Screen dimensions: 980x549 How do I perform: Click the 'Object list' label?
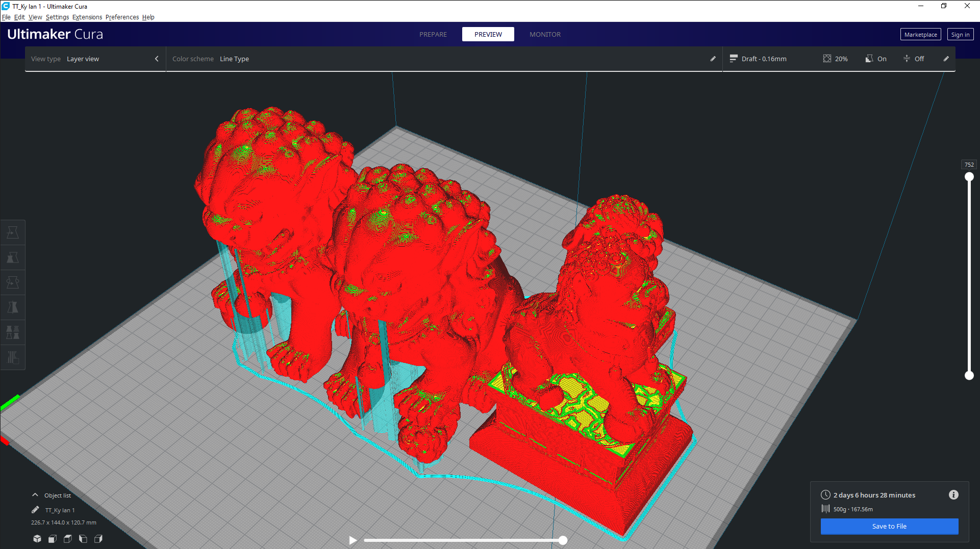[x=58, y=495]
